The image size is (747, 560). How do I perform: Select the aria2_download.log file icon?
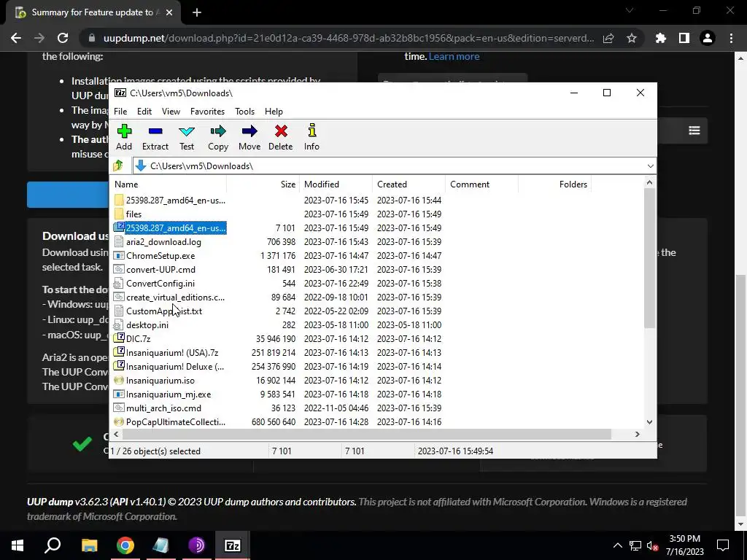click(x=119, y=242)
